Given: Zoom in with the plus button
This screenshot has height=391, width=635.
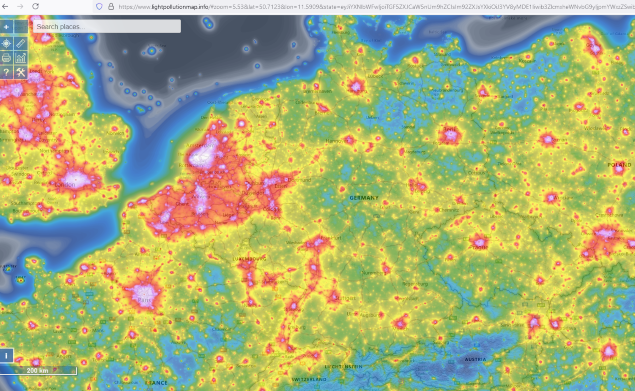Looking at the screenshot, I should (x=6, y=27).
